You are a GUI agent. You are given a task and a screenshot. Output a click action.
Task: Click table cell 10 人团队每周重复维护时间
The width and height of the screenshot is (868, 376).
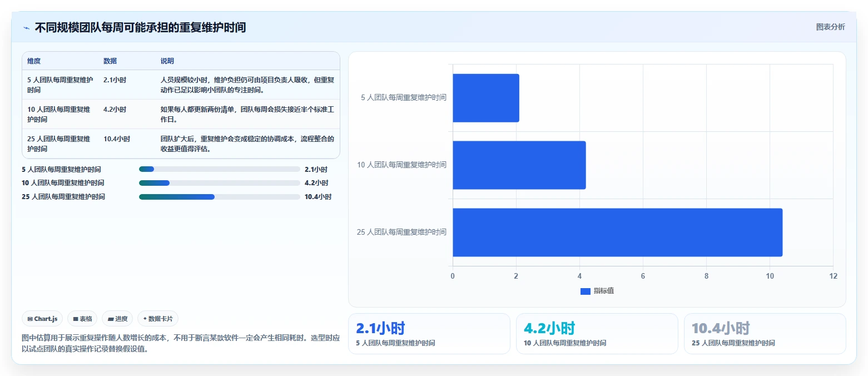(60, 114)
